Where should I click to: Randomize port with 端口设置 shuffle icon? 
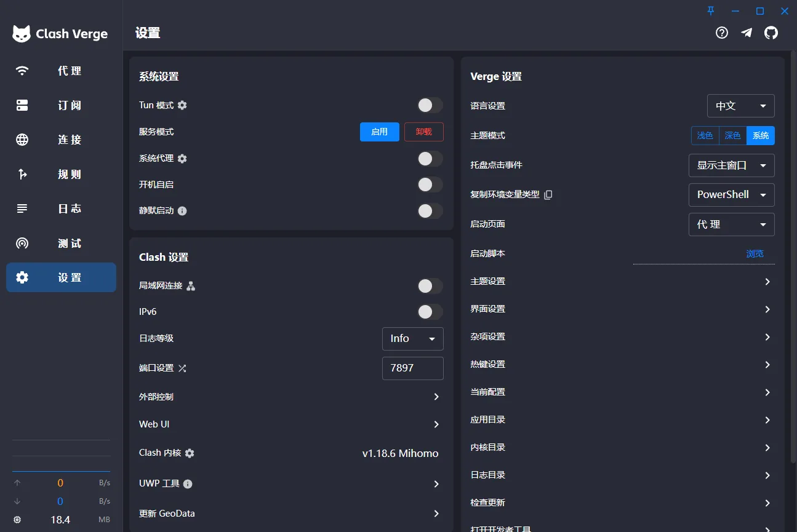182,368
